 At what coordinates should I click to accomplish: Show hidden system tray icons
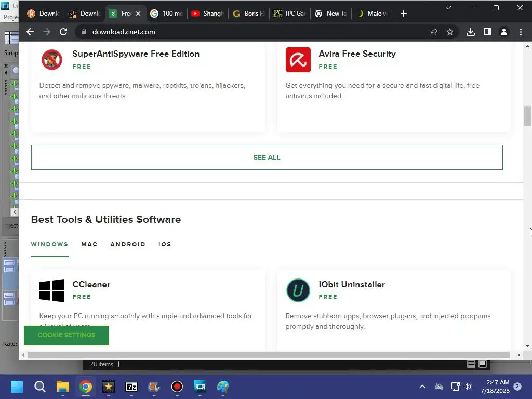pyautogui.click(x=422, y=387)
